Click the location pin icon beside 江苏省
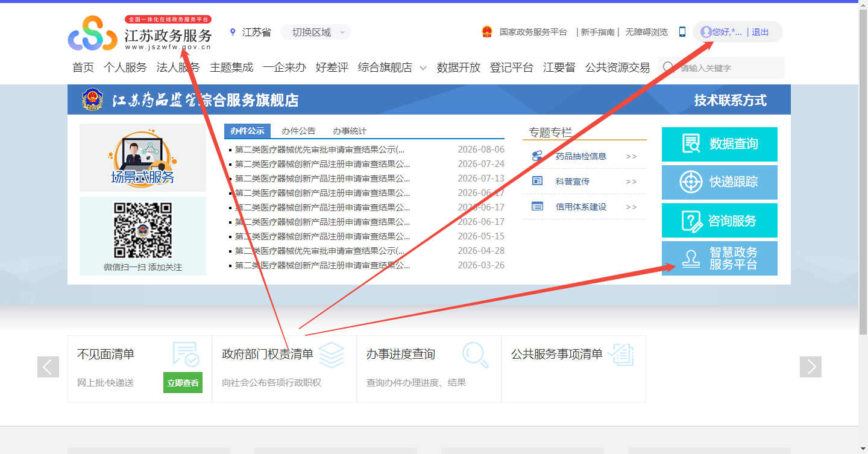This screenshot has width=868, height=454. (233, 33)
